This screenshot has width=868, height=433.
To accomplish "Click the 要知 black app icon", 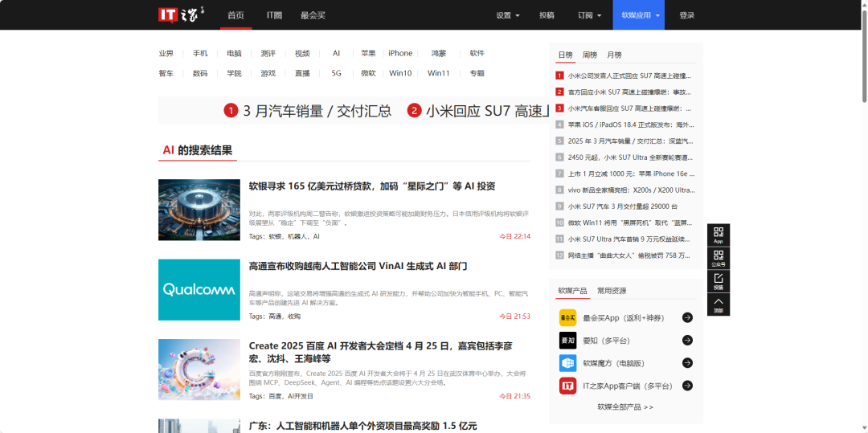I will point(567,340).
